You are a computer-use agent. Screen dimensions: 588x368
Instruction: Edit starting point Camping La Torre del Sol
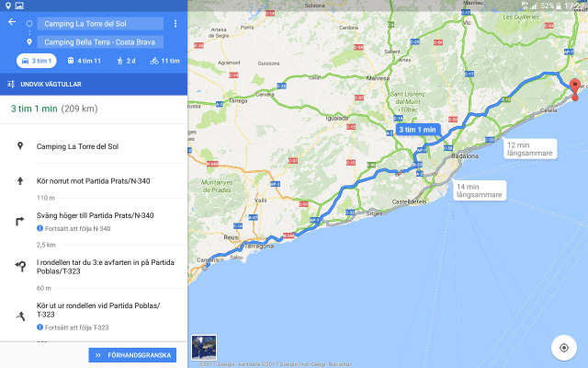coord(99,23)
